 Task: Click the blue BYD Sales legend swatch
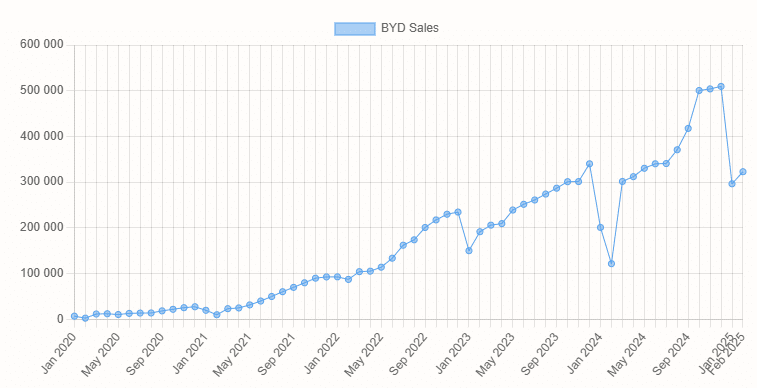click(x=355, y=28)
